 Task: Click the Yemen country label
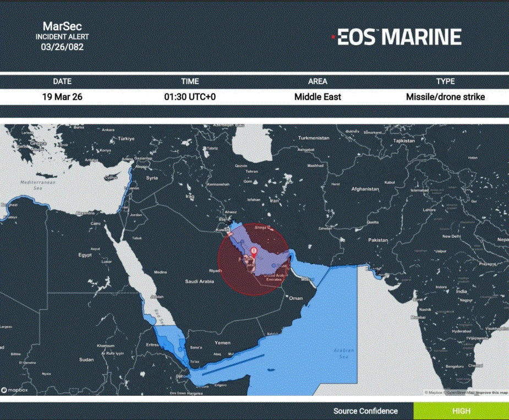pos(222,342)
